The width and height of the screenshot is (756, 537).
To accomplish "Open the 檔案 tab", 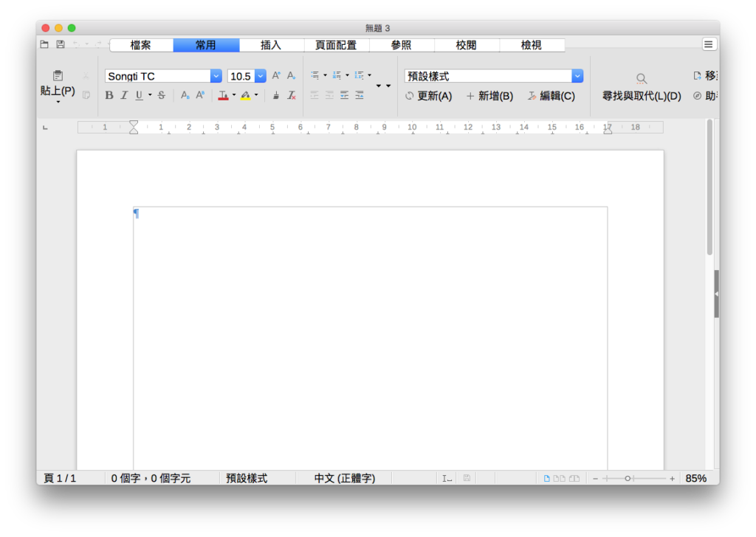I will coord(141,45).
